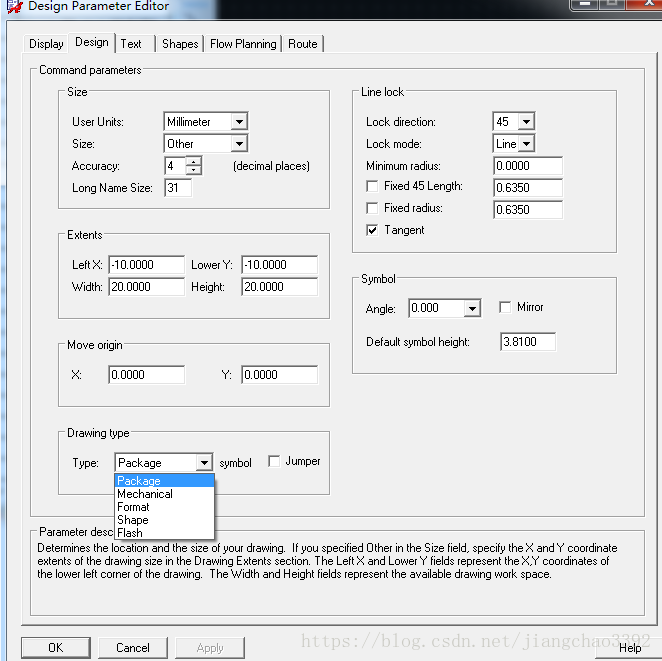Click the Cancel button
662x661 pixels.
(133, 648)
